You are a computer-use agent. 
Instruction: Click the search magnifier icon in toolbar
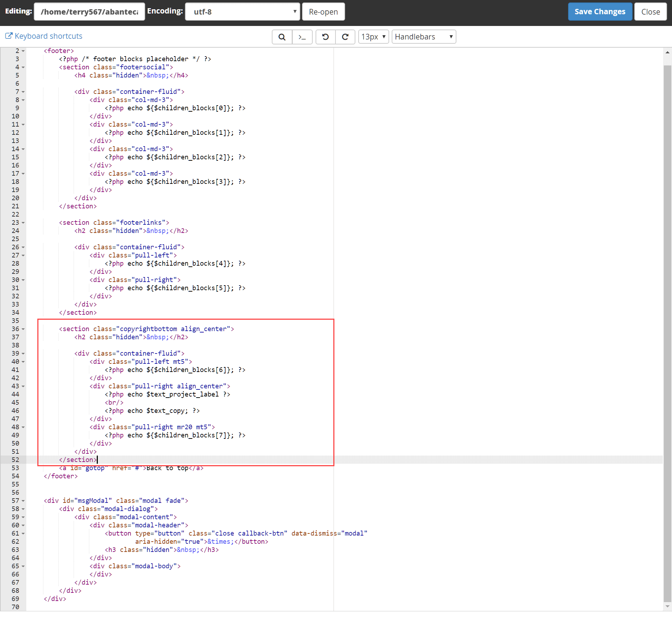[x=282, y=37]
